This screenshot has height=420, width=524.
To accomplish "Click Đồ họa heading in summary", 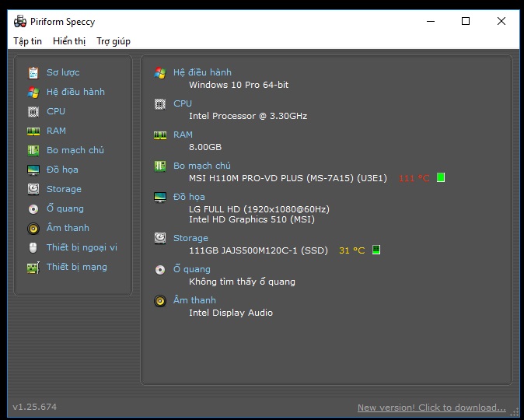I will tap(189, 197).
